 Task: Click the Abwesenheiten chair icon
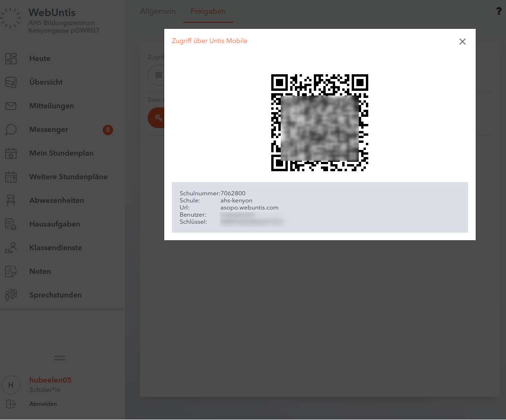click(x=11, y=201)
